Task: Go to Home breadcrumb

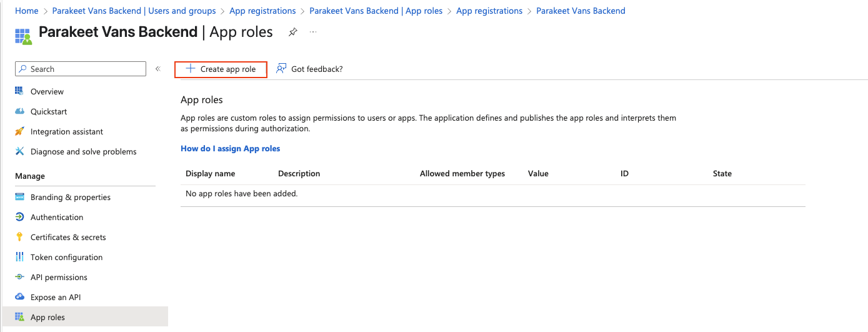Action: pos(26,11)
